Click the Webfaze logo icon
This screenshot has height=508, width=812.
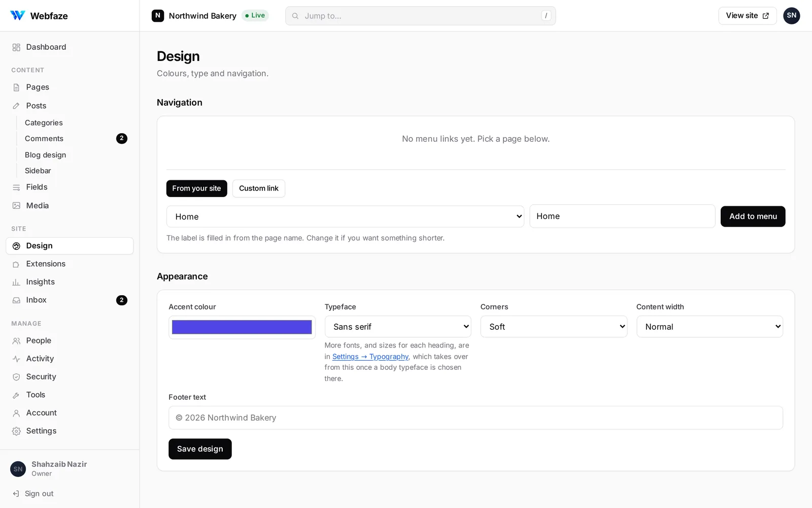click(18, 16)
